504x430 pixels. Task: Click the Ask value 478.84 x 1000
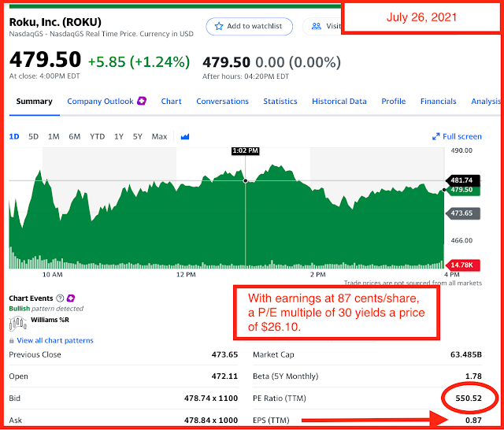[x=211, y=421]
